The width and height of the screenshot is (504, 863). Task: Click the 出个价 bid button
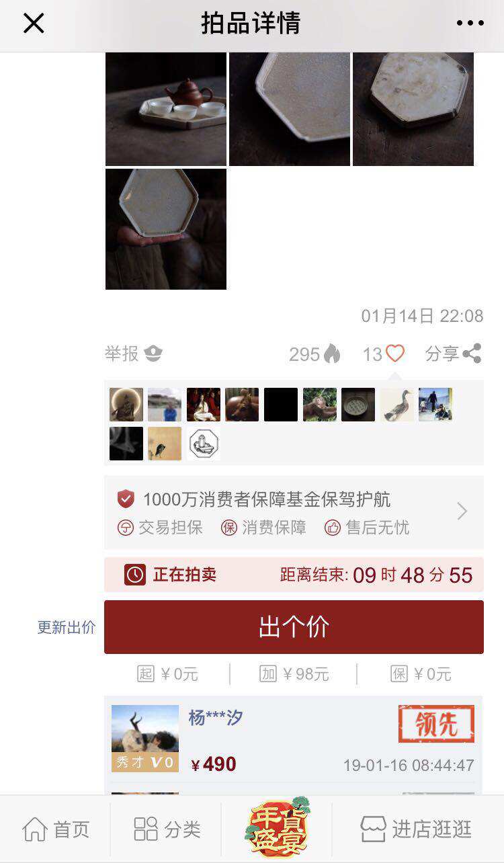[294, 627]
